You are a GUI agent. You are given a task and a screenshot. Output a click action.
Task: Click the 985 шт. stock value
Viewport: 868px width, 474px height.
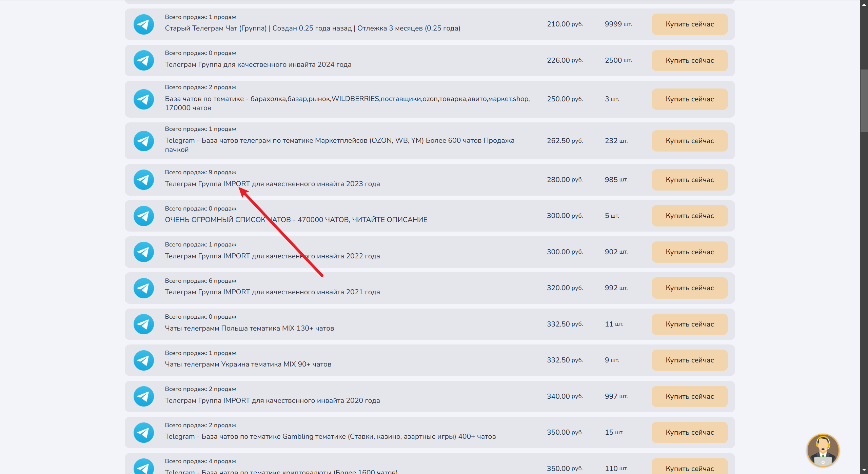[616, 180]
